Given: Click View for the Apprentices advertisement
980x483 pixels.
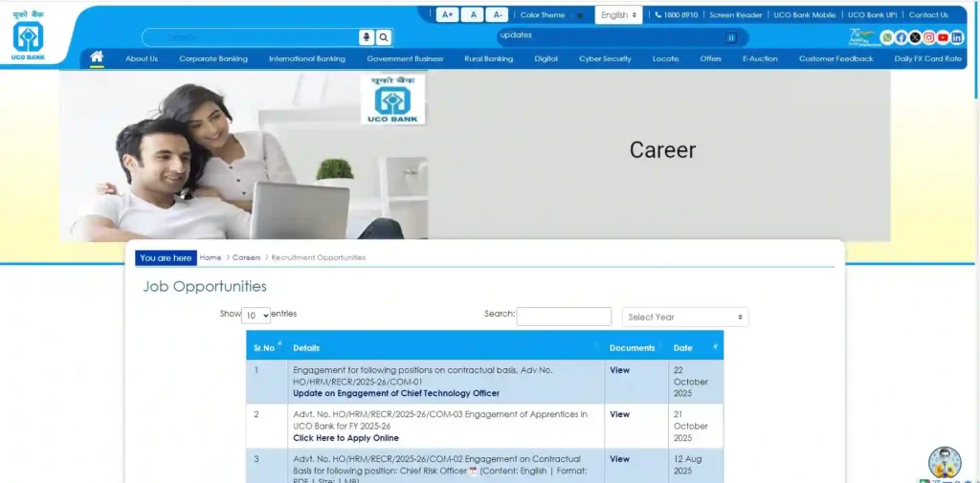Looking at the screenshot, I should tap(620, 414).
